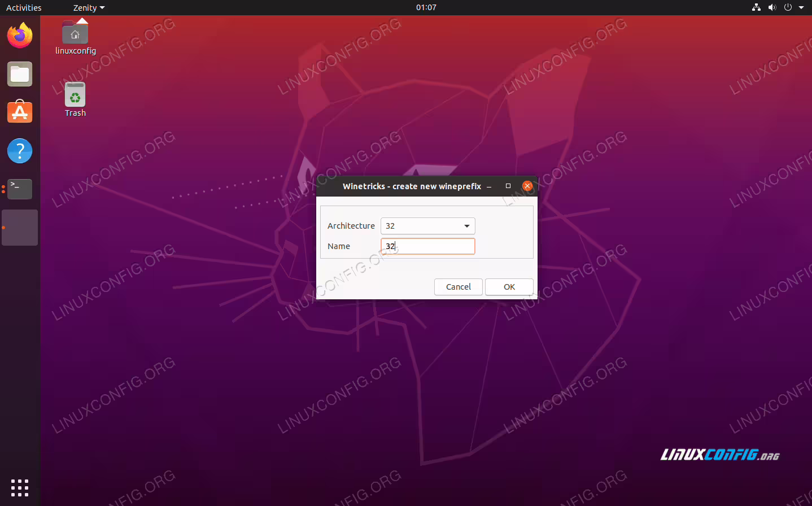
Task: Focus the Name text field
Action: (428, 246)
